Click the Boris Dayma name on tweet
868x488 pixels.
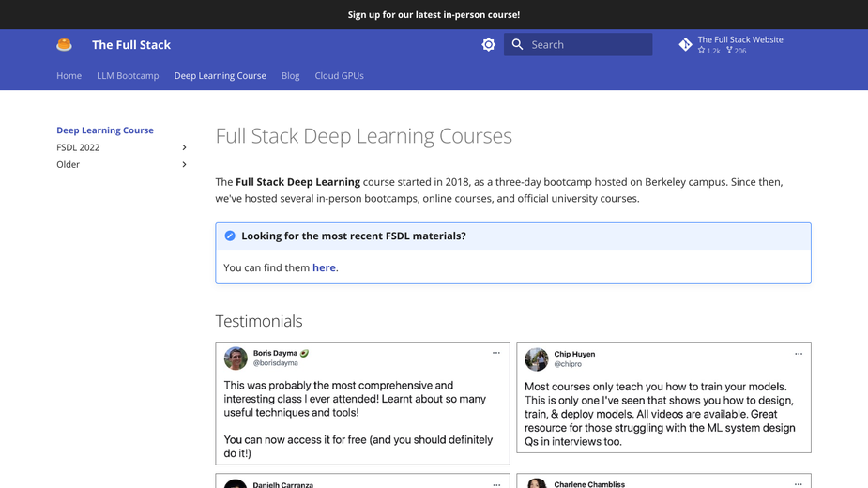coord(275,353)
